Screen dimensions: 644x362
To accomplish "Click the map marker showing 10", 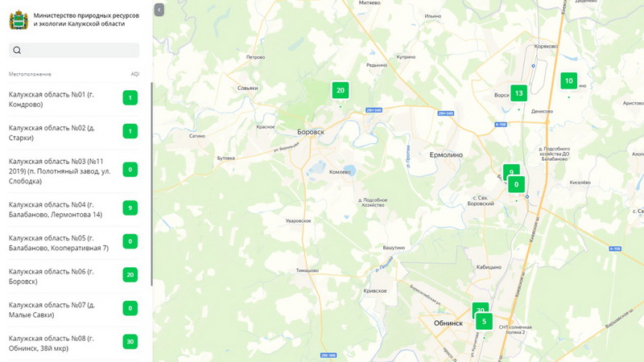I will click(569, 81).
